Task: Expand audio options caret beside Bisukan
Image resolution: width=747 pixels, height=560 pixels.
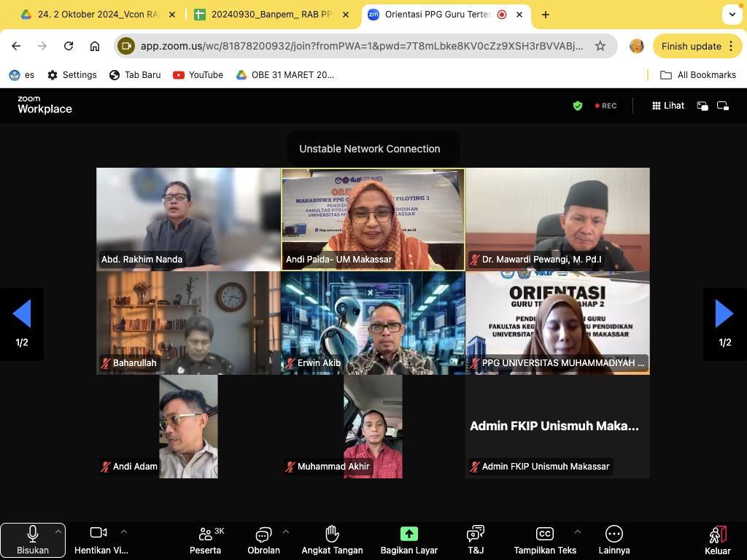Action: click(x=58, y=531)
